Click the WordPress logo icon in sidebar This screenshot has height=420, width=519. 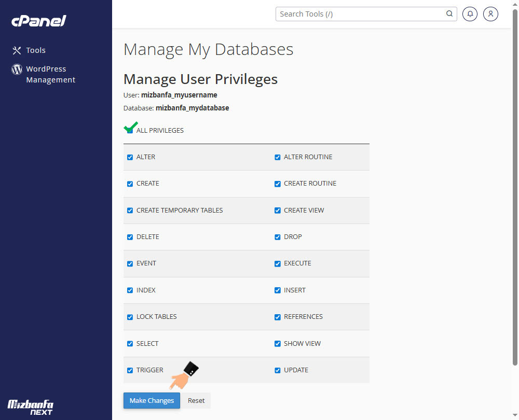tap(17, 69)
